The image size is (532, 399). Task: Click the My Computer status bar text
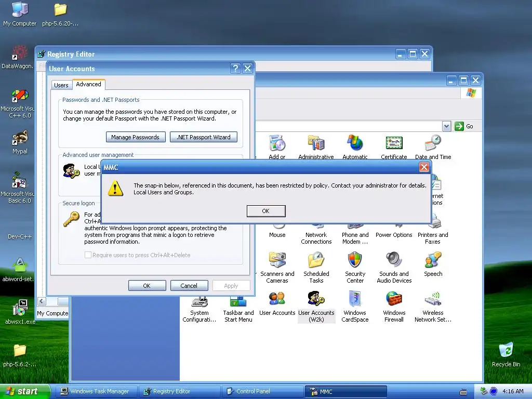[x=52, y=313]
